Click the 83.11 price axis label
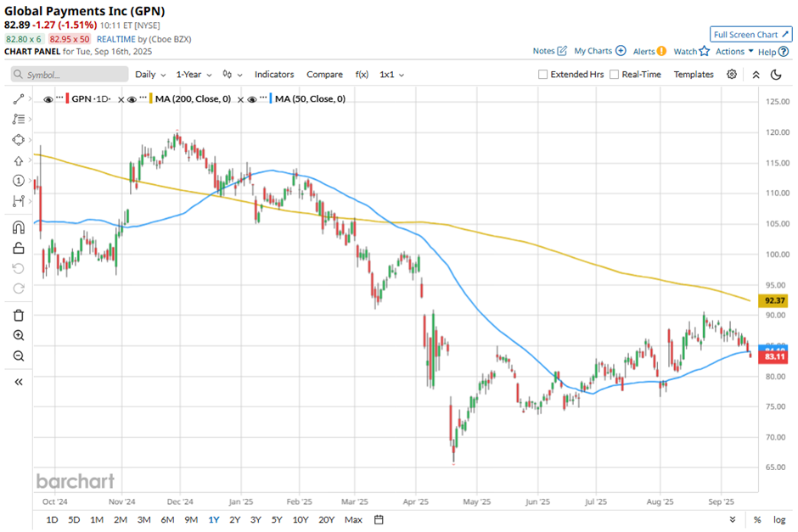This screenshot has width=798, height=532. click(773, 356)
